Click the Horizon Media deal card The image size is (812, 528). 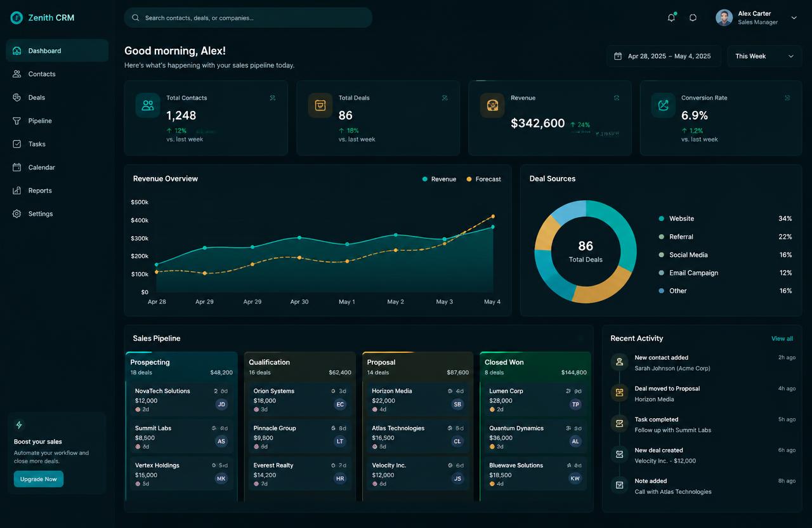tap(418, 399)
